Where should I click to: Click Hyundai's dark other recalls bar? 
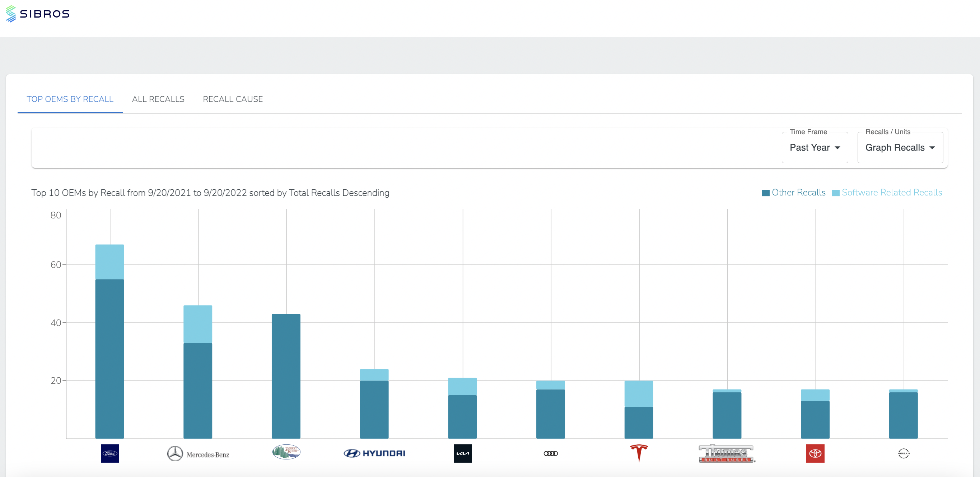374,409
